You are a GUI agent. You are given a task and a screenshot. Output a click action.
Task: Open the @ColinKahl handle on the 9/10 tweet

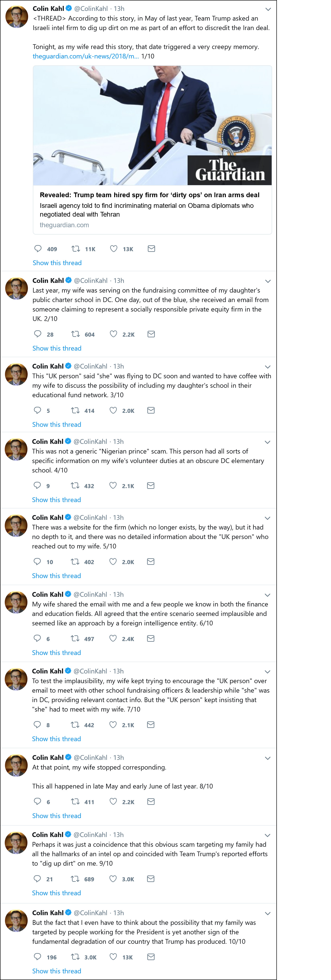point(90,834)
